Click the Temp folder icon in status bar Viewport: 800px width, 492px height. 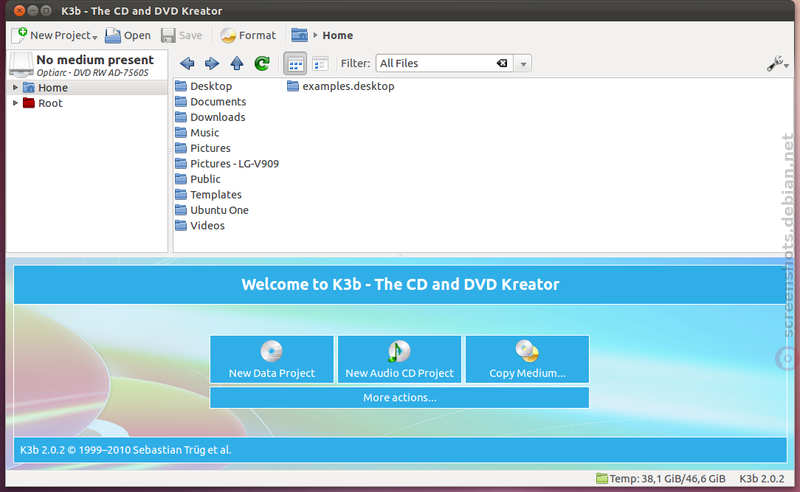[602, 478]
